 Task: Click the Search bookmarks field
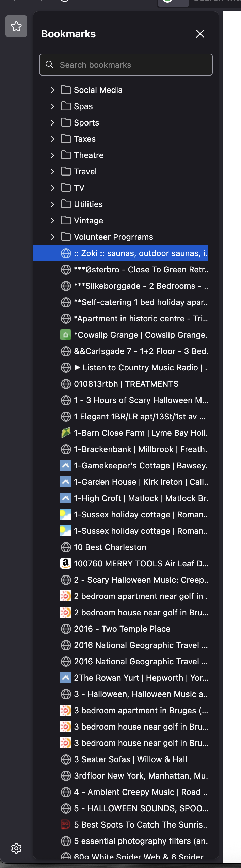[126, 65]
